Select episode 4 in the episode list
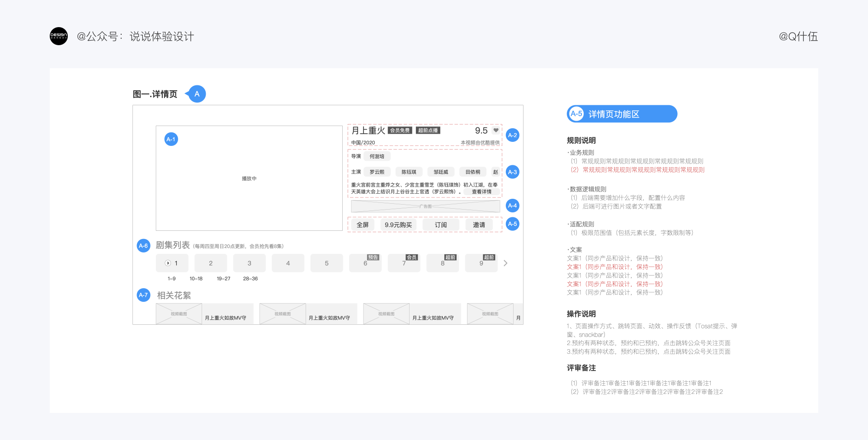Screen dimensions: 868x440 pyautogui.click(x=288, y=263)
